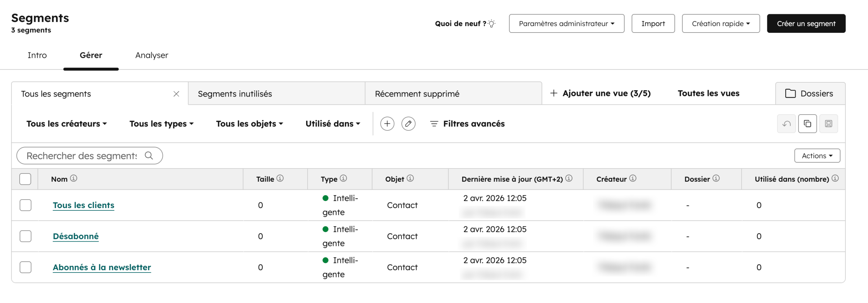Viewport: 868px width, 303px height.
Task: Open Paramètres administrateur dropdown
Action: [x=566, y=23]
